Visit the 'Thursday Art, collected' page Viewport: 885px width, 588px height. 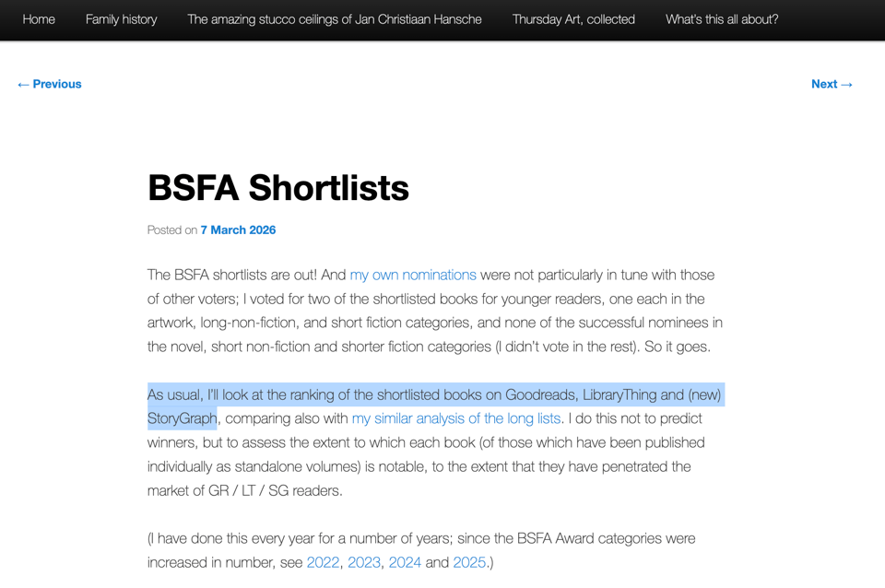tap(573, 19)
